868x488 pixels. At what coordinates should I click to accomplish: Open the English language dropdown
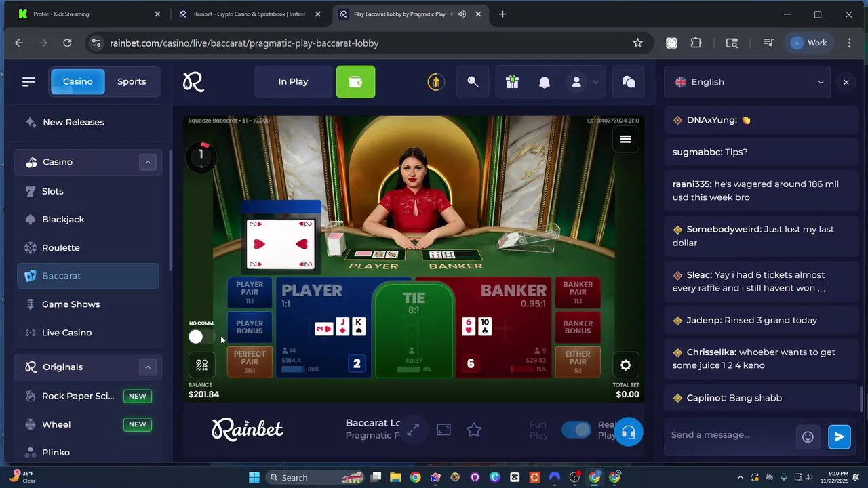click(747, 82)
